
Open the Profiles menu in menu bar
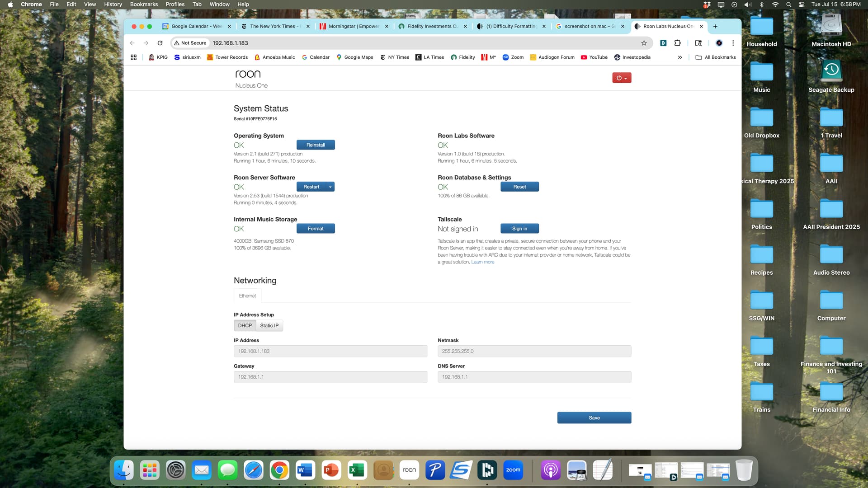[x=175, y=5]
